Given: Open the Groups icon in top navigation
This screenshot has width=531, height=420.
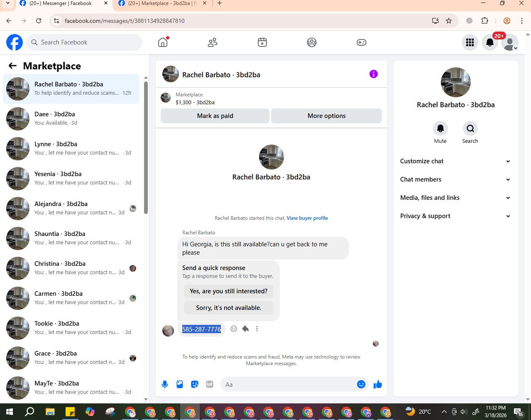Looking at the screenshot, I should coord(312,42).
